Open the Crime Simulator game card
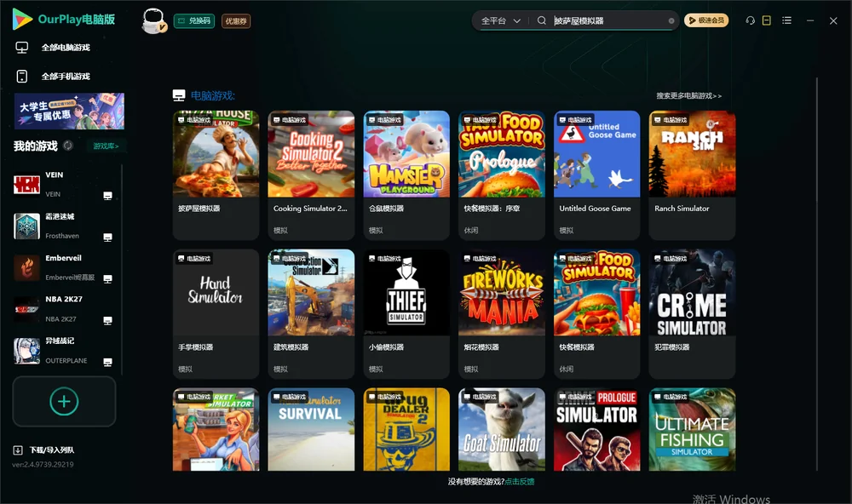The height and width of the screenshot is (504, 852). point(692,313)
